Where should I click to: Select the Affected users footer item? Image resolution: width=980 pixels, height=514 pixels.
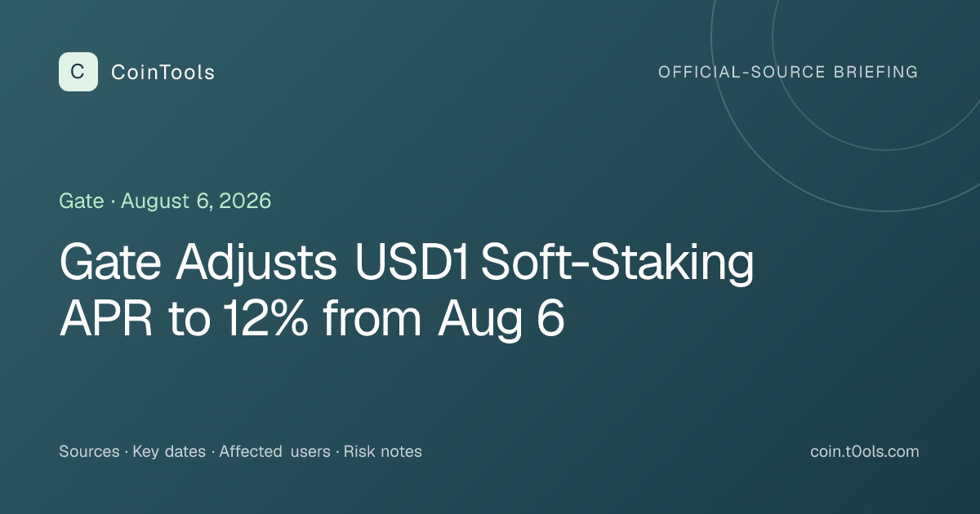[x=274, y=451]
